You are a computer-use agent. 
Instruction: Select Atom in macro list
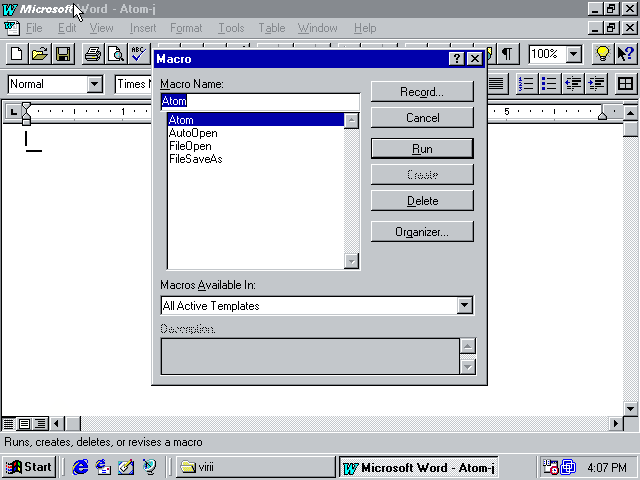click(256, 120)
